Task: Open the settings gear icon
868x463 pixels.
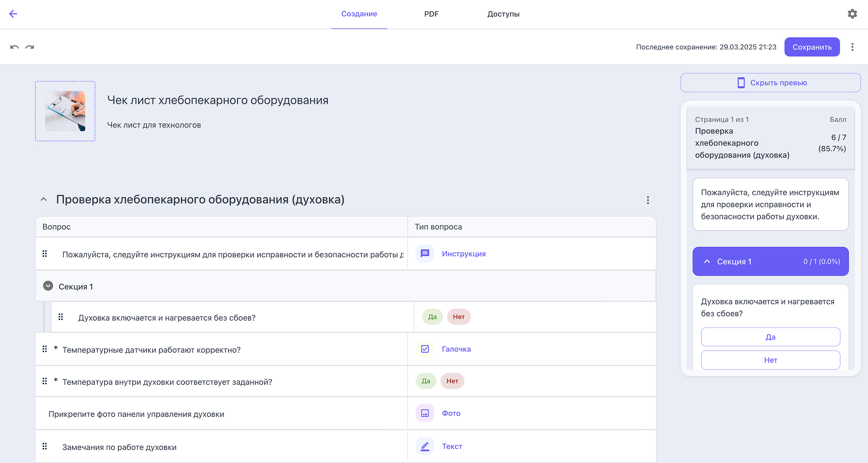Action: [852, 14]
